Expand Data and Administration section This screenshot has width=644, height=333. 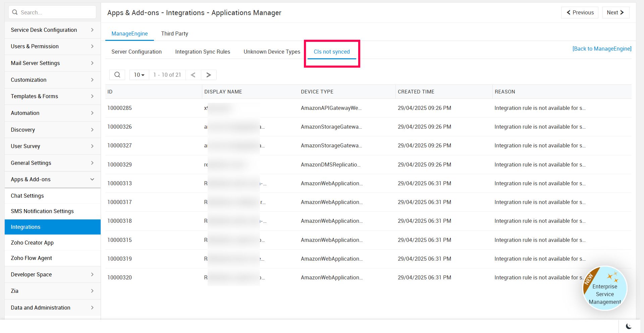53,308
